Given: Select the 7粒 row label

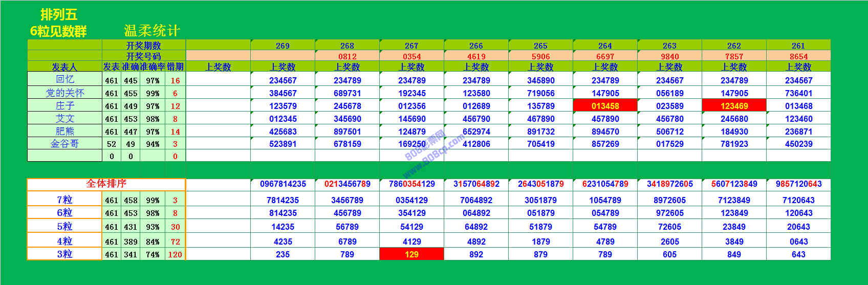Looking at the screenshot, I should click(64, 200).
